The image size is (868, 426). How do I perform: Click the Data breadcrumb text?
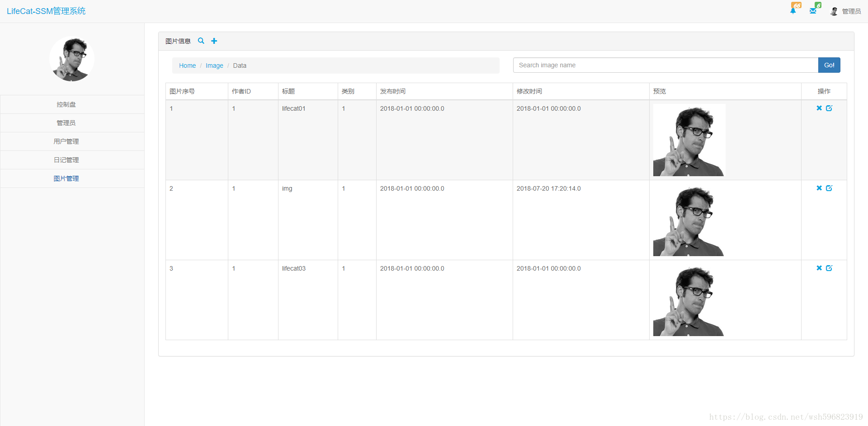click(x=240, y=66)
